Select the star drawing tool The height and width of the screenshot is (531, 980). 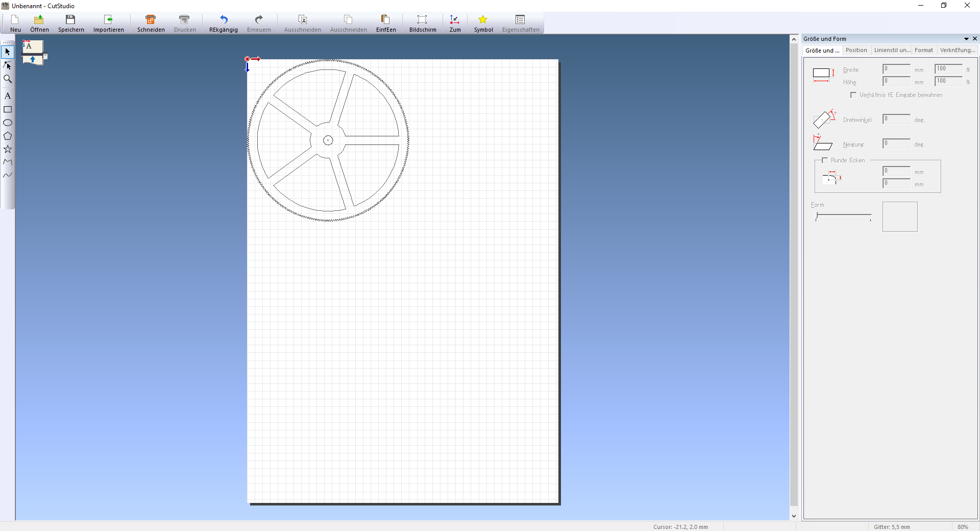tap(8, 149)
